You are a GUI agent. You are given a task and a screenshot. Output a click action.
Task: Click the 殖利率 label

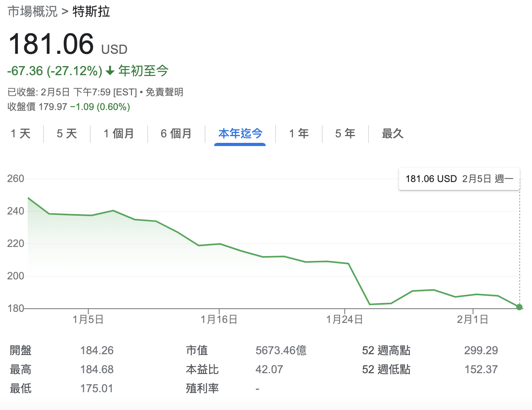[202, 388]
